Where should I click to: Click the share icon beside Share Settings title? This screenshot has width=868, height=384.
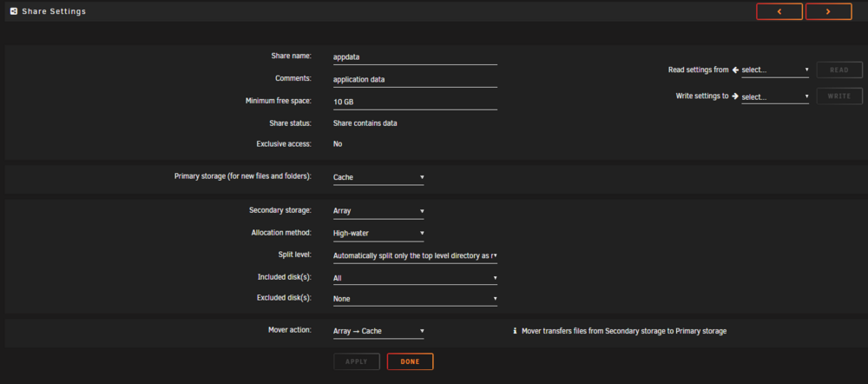(14, 11)
